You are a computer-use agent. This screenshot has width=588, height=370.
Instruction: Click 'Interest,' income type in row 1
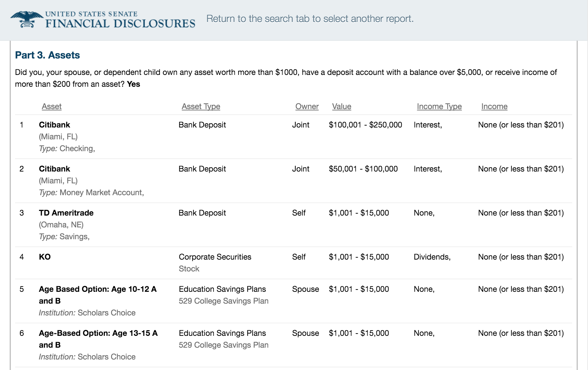(x=428, y=125)
